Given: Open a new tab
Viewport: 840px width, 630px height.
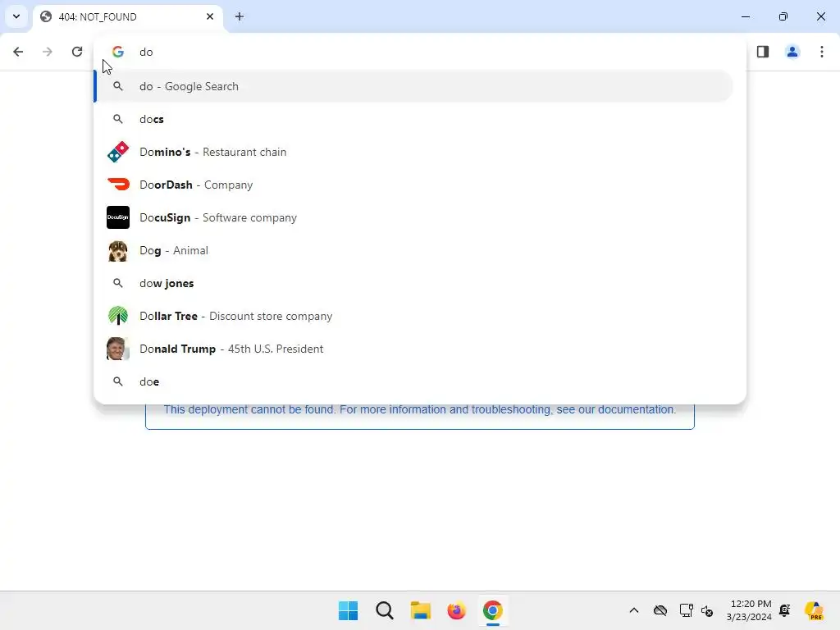Looking at the screenshot, I should click(240, 16).
